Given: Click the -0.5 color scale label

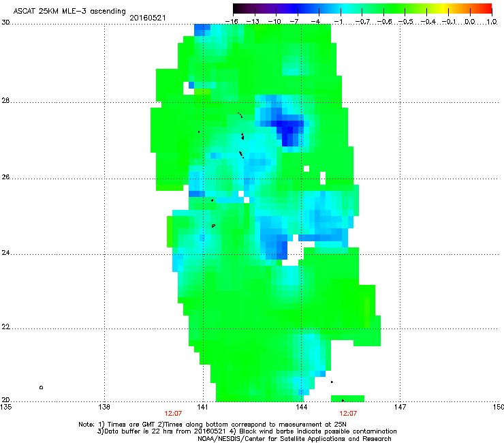Looking at the screenshot, I should 406,22.
